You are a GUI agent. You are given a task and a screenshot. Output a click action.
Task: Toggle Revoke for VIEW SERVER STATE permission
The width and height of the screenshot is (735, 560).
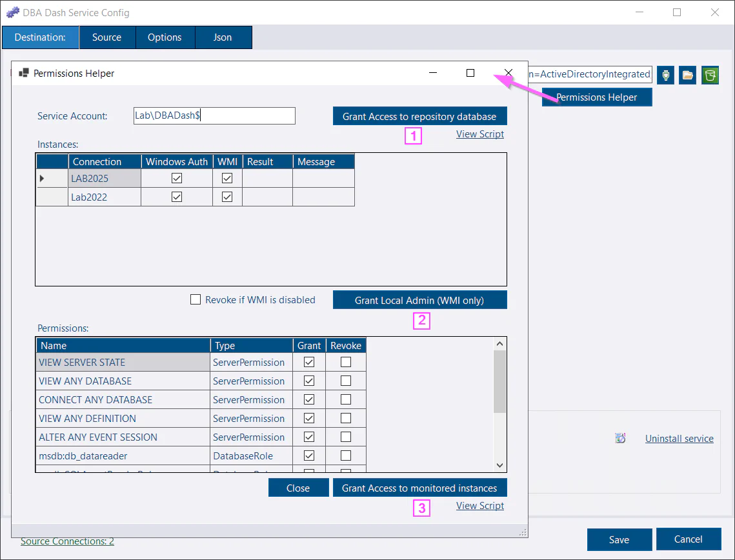pos(345,362)
